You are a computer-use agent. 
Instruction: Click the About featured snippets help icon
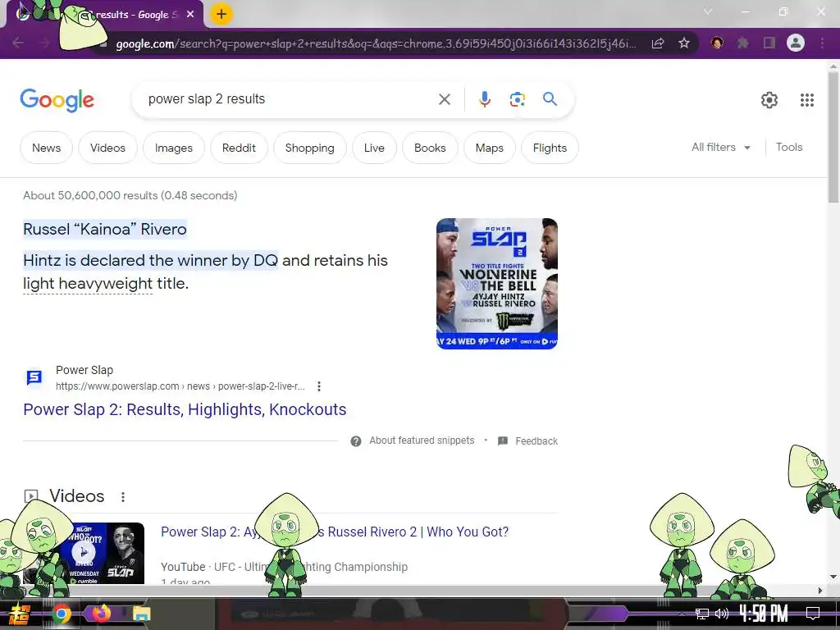(x=356, y=441)
